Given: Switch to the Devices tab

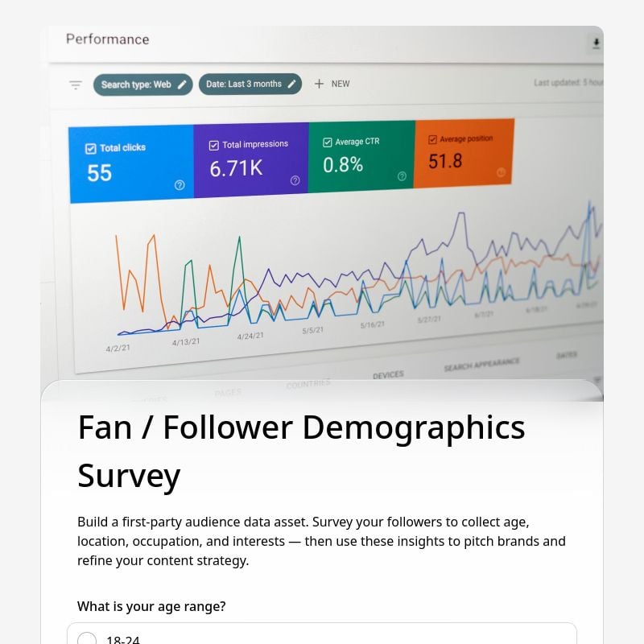Looking at the screenshot, I should [389, 375].
